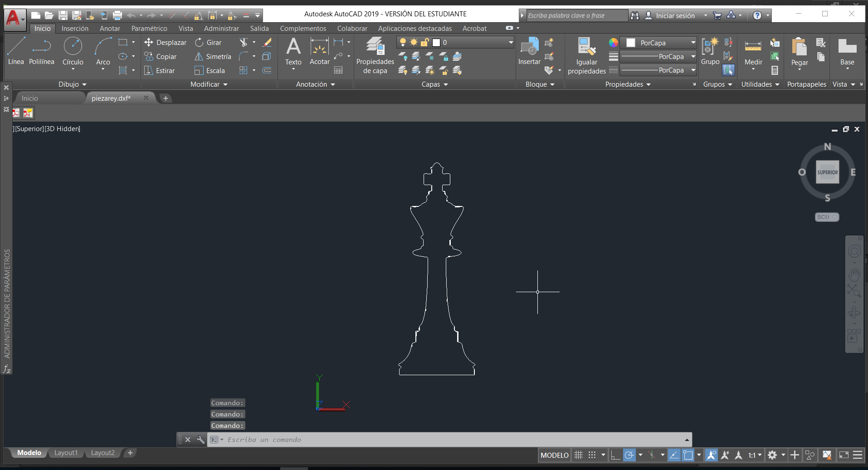Toggle object snap tracking in status bar

tap(674, 455)
